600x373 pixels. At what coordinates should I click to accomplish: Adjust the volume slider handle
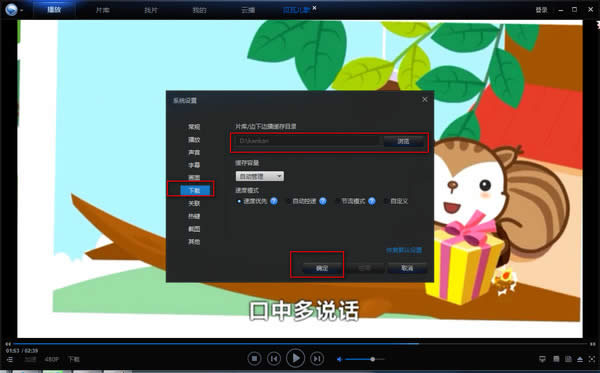372,359
